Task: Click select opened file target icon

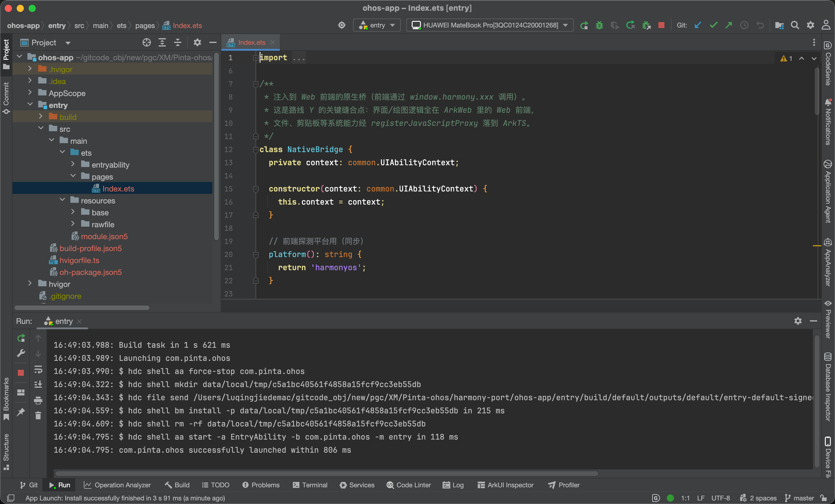Action: point(146,43)
